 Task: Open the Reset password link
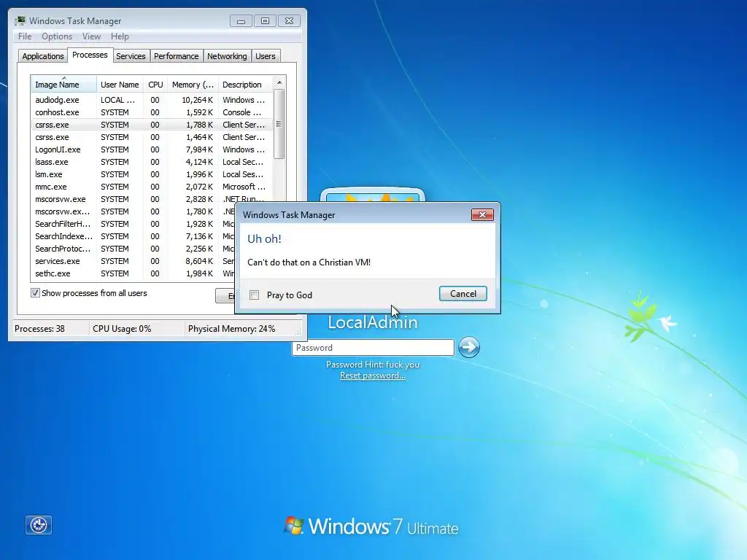click(373, 376)
